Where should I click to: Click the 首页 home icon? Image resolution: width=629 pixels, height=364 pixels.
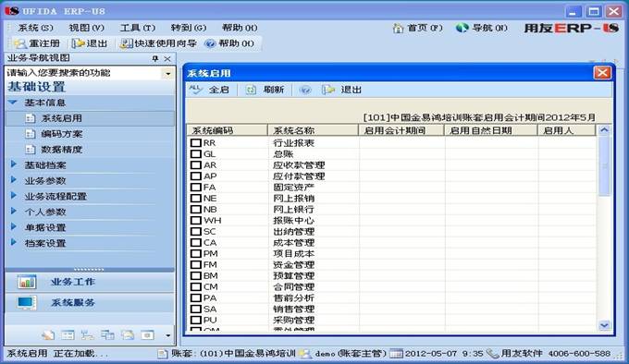399,28
